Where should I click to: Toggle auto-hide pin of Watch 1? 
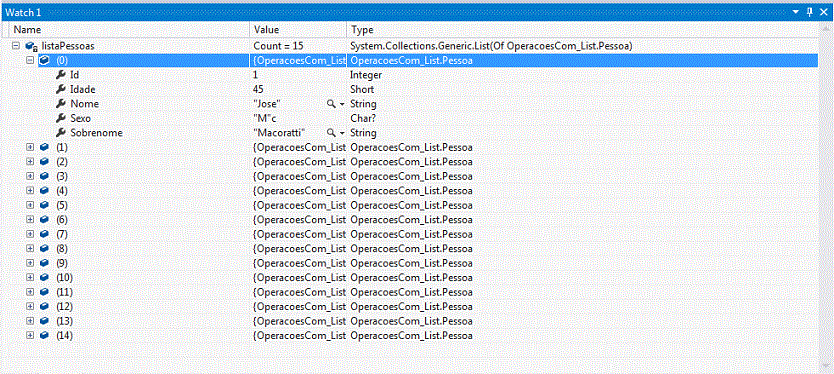[x=810, y=12]
